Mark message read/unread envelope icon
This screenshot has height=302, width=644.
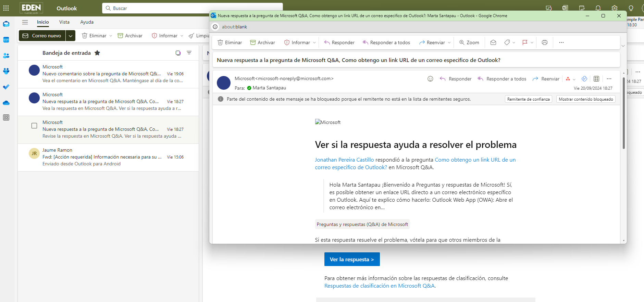click(x=493, y=42)
